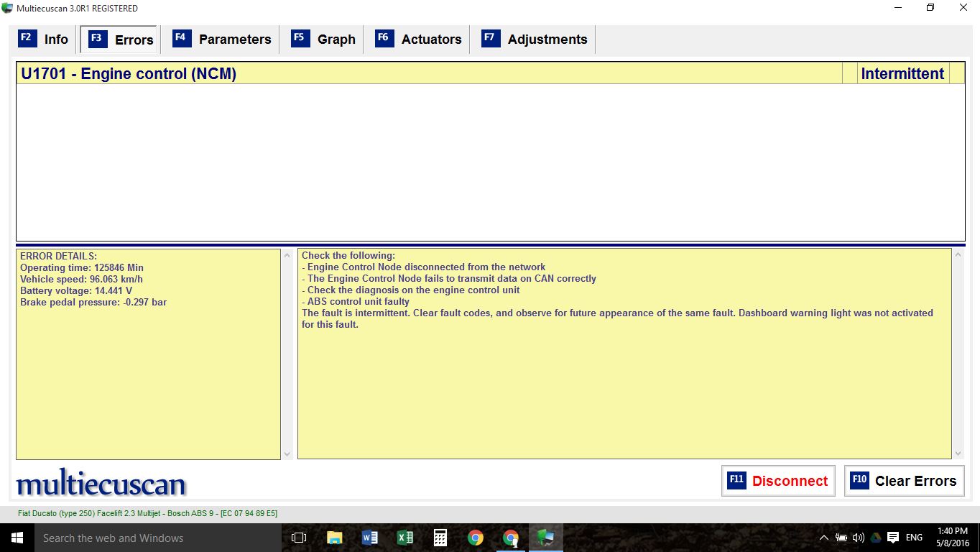
Task: Click the Brake pedal pressure line
Action: tap(93, 302)
